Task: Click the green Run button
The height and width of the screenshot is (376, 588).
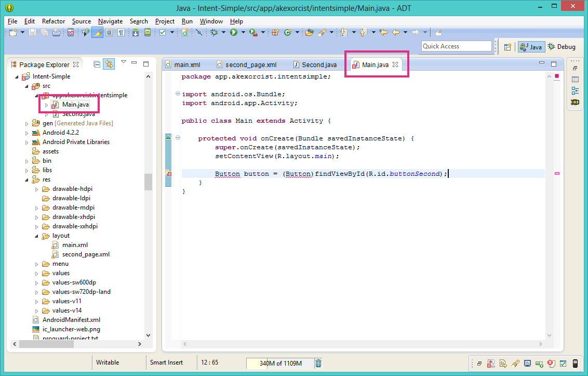Action: click(x=234, y=33)
